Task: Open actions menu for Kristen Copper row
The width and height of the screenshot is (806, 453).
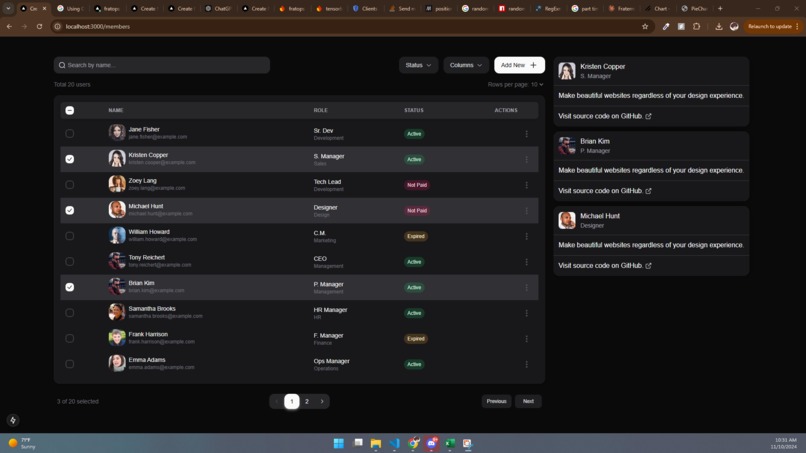Action: click(x=526, y=159)
